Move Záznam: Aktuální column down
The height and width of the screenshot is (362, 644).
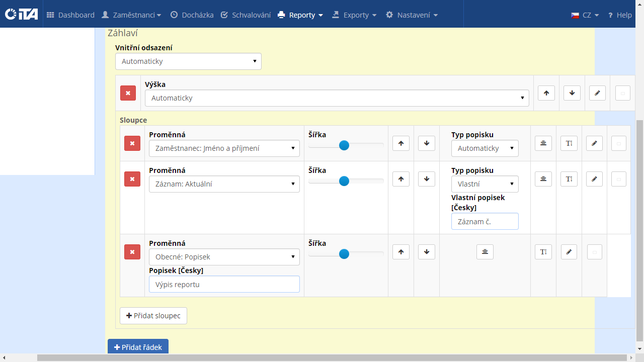point(427,179)
